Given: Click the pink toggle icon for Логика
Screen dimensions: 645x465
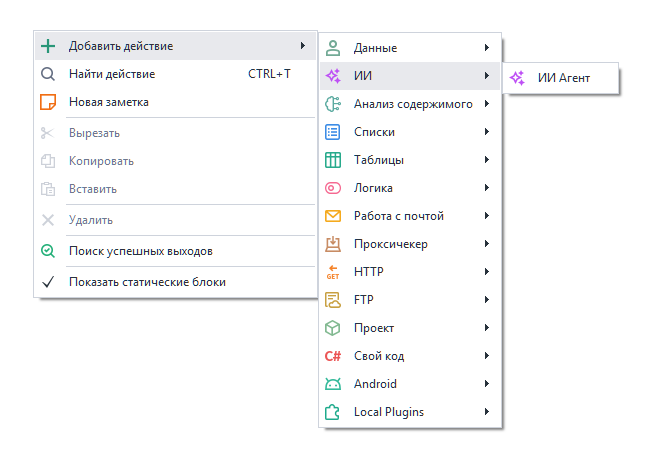Looking at the screenshot, I should pyautogui.click(x=333, y=188).
